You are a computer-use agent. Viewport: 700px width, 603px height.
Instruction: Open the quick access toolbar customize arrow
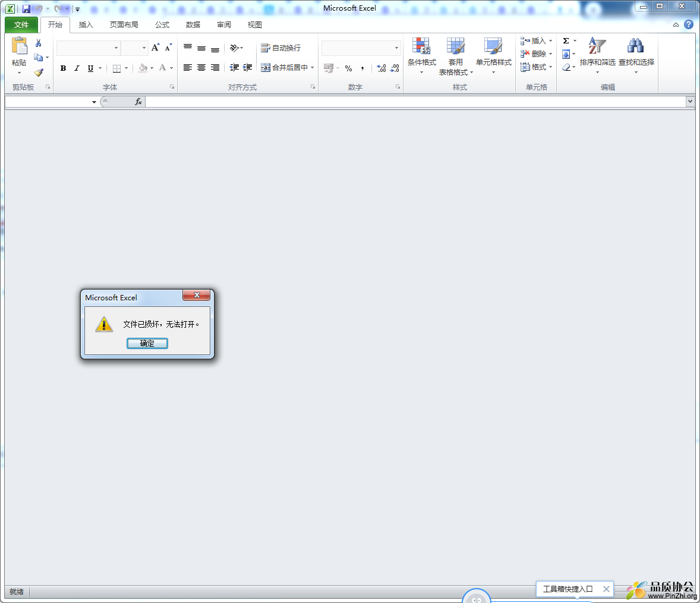tap(78, 9)
